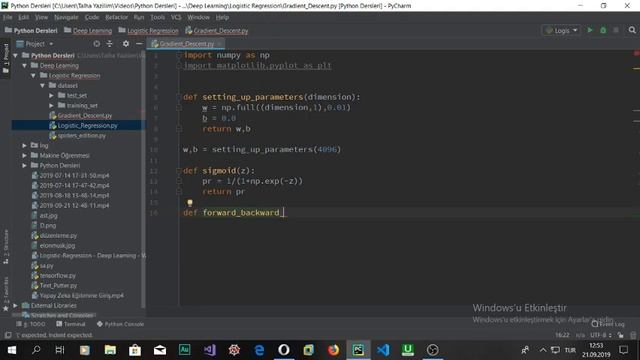This screenshot has width=640, height=360.
Task: Hide the Project tool window
Action: 139,44
